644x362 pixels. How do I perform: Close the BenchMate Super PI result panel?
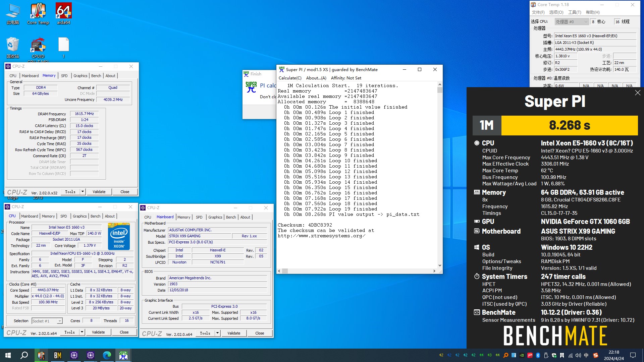pos(638,93)
